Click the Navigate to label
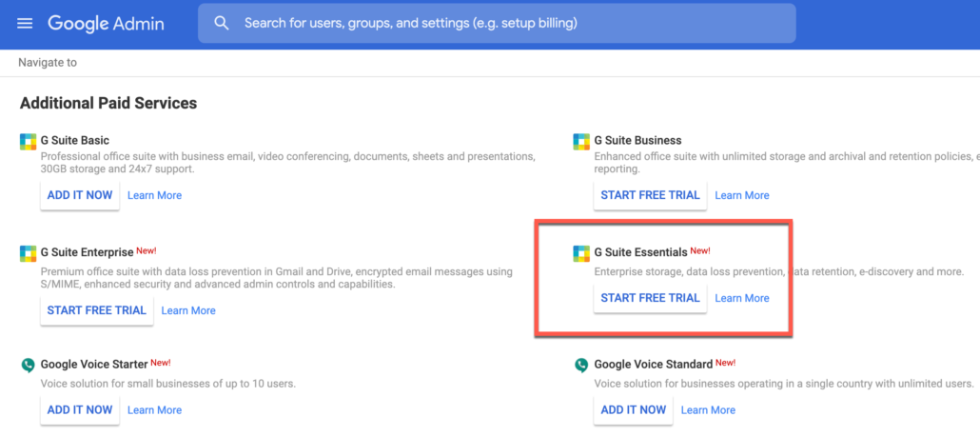 coord(48,63)
